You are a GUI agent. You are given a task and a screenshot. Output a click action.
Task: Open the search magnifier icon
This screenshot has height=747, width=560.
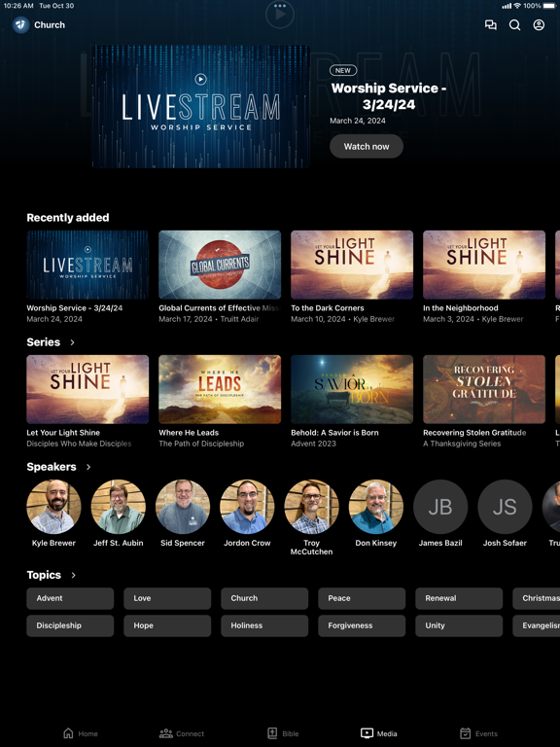(x=514, y=24)
